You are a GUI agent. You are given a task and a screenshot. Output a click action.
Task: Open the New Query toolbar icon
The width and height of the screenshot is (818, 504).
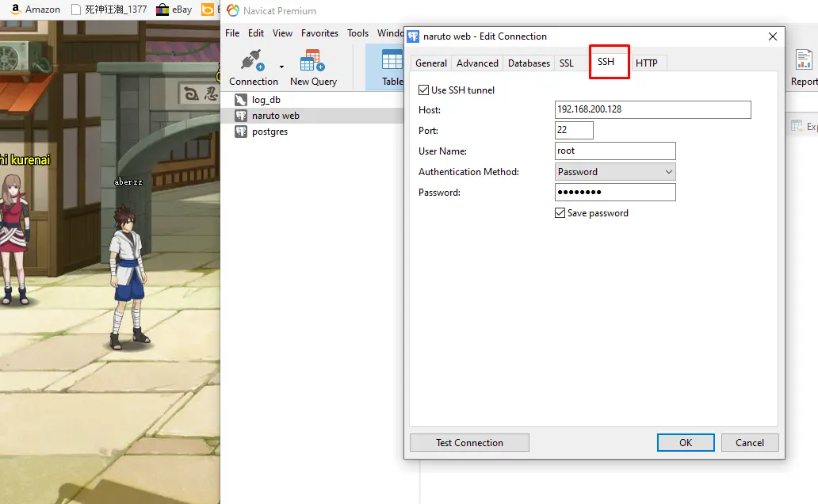point(312,60)
